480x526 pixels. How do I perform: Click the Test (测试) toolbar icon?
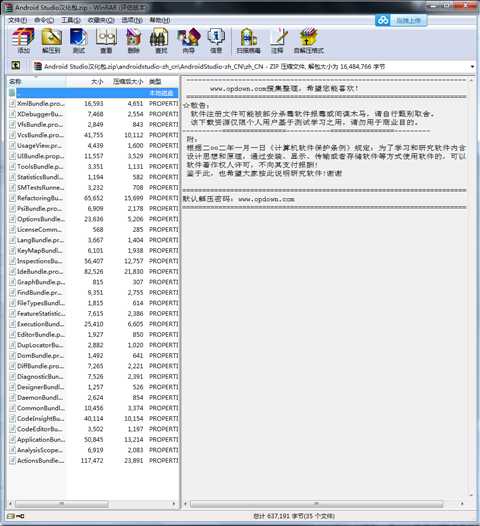coord(78,41)
